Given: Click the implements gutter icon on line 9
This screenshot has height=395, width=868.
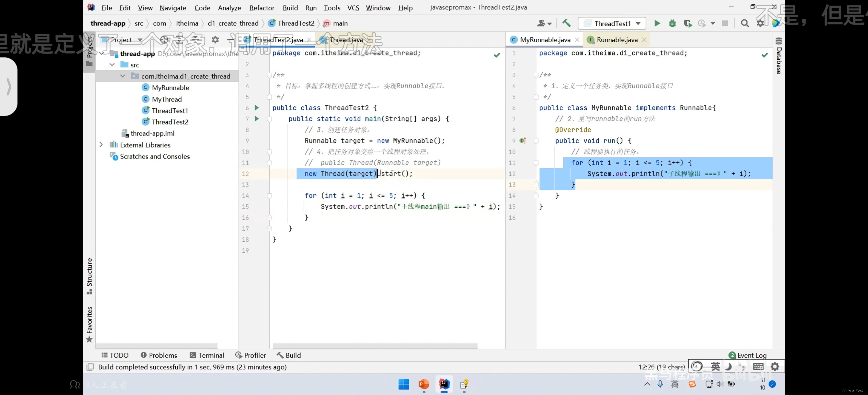Looking at the screenshot, I should 523,141.
